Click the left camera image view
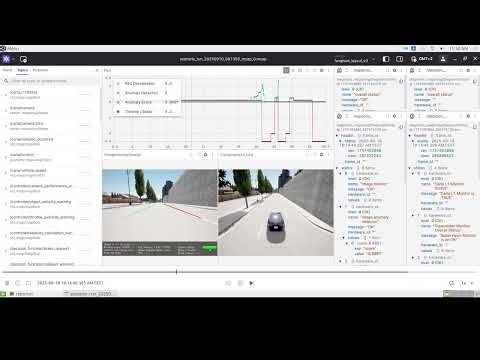The height and width of the screenshot is (360, 480). (160, 212)
